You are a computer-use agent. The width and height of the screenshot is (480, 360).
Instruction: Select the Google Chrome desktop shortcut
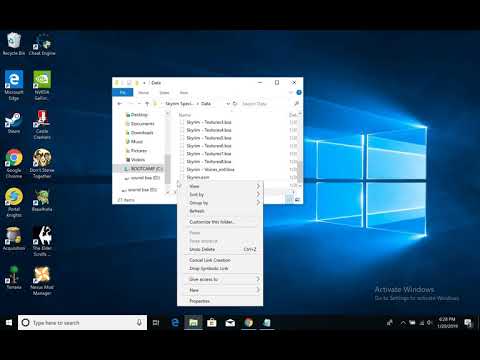[14, 163]
